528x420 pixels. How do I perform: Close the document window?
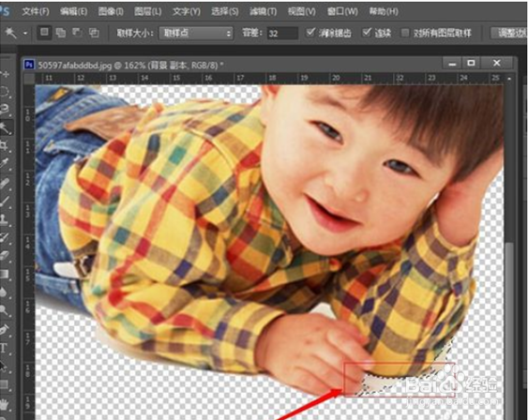(x=497, y=63)
